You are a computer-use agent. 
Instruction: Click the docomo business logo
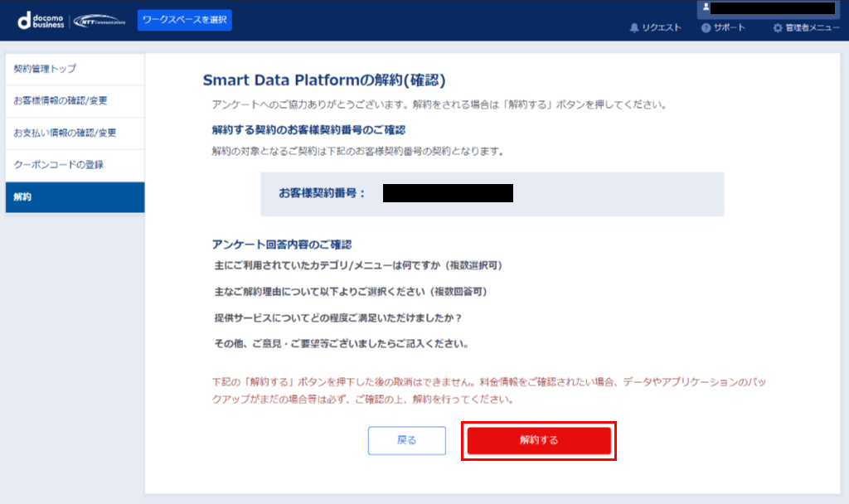[41, 21]
